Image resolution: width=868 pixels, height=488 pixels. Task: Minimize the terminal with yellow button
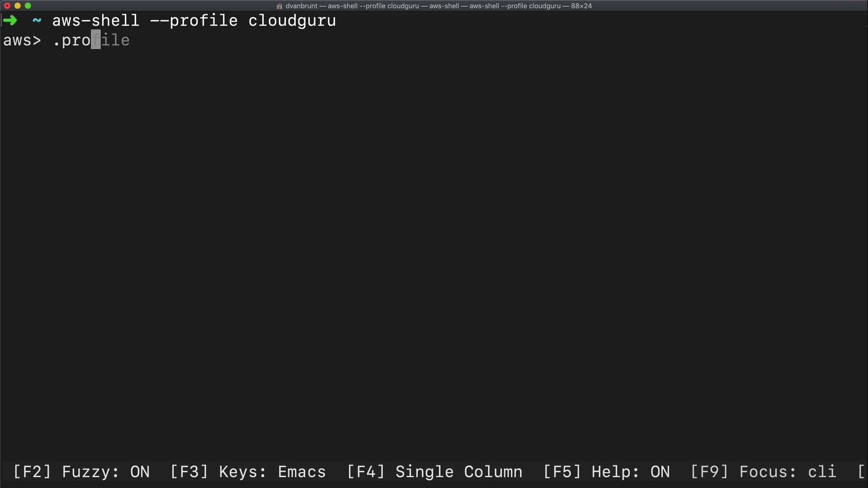point(18,6)
